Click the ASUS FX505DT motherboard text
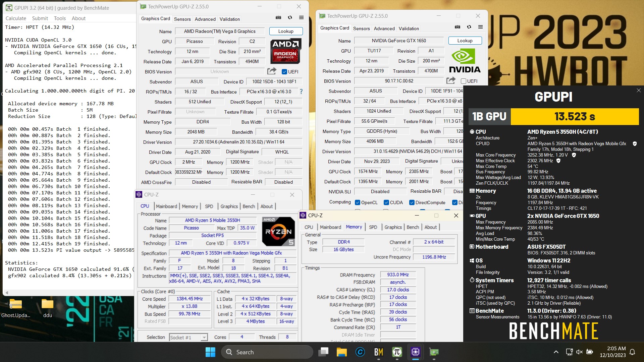 point(546,247)
